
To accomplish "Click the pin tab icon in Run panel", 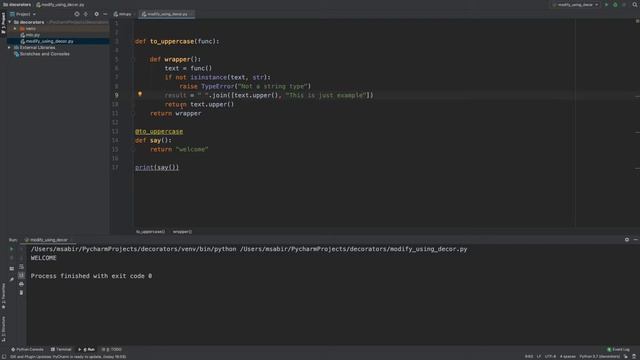I will tap(11, 279).
